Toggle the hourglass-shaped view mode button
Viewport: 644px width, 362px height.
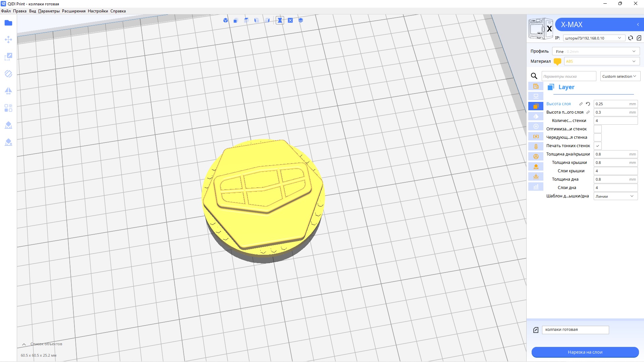point(280,20)
